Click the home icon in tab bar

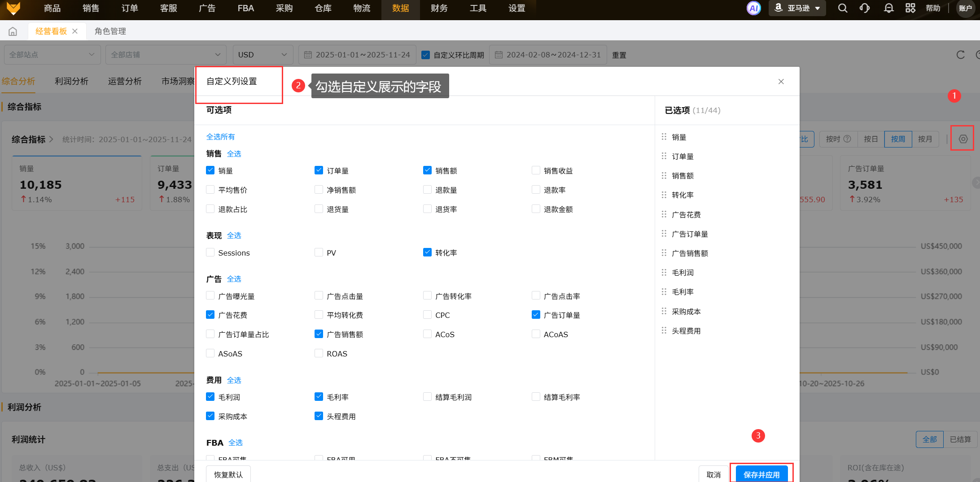click(13, 31)
